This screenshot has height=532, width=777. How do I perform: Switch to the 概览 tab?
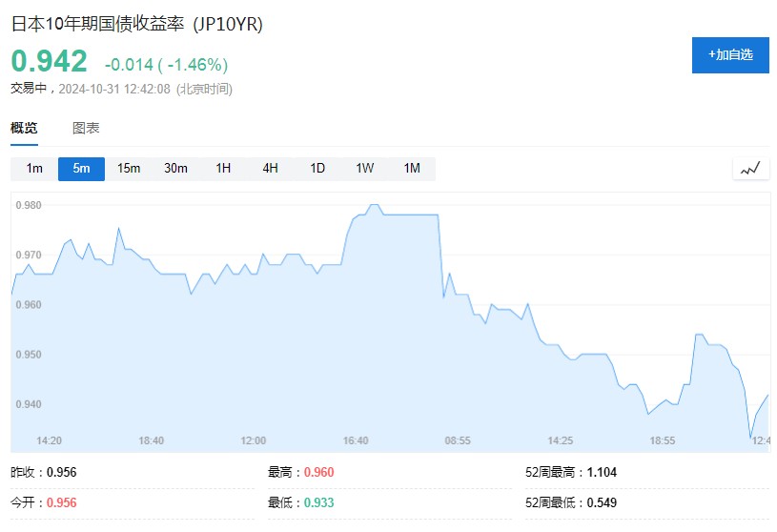click(x=25, y=129)
